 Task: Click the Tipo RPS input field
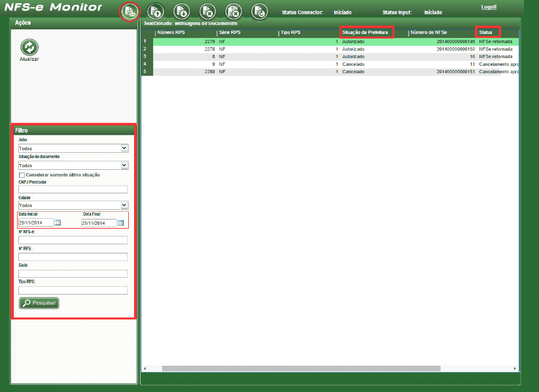(73, 290)
